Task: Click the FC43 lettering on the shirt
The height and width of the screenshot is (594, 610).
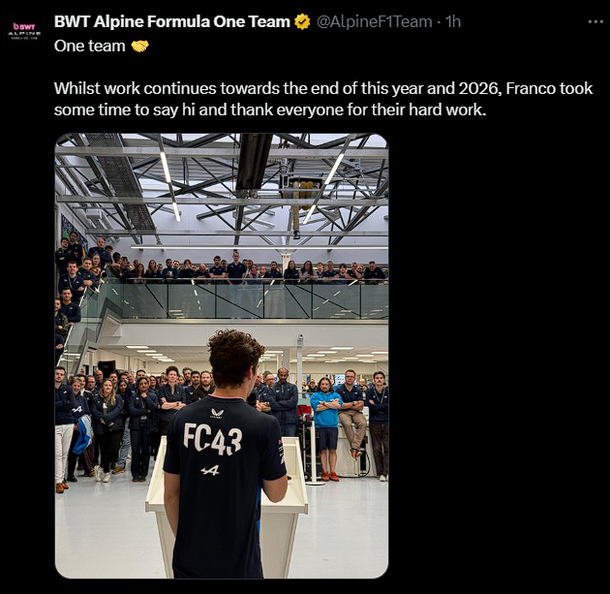Action: (212, 438)
